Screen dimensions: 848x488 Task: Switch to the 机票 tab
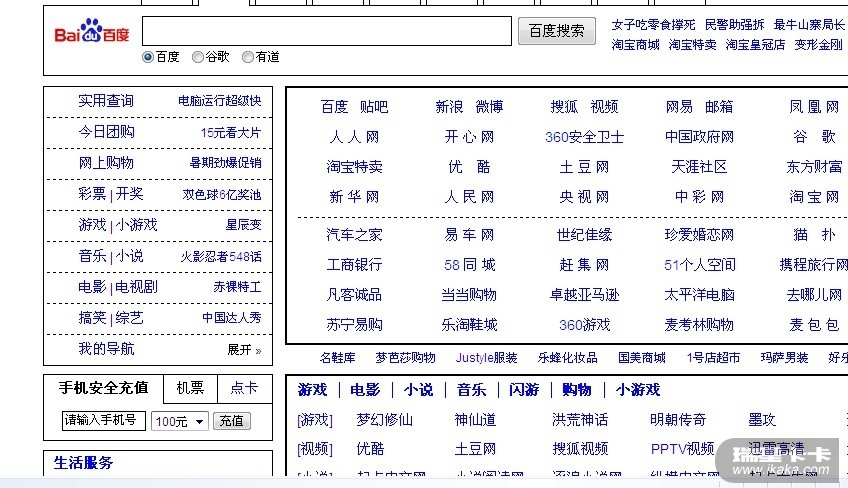(190, 388)
